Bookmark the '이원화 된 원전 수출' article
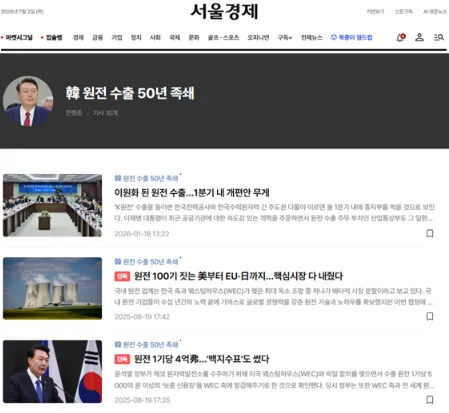This screenshot has height=413, width=449. point(430,233)
